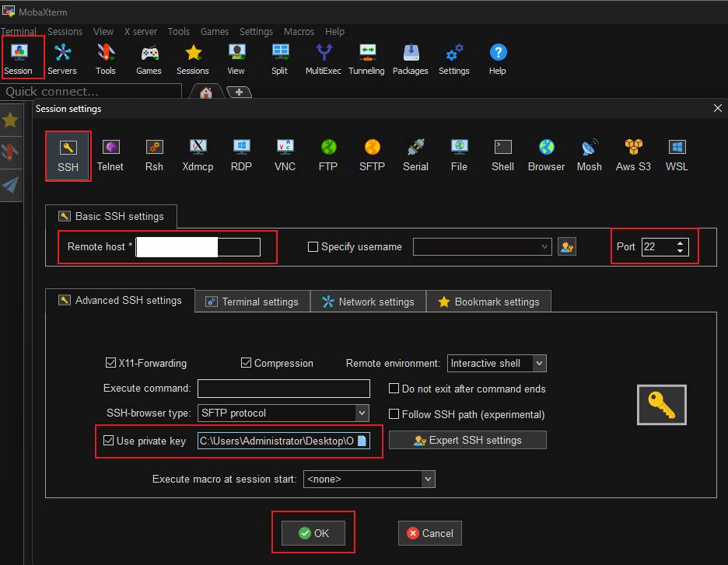Open the Sessions menu
Viewport: 728px width, 565px height.
65,32
